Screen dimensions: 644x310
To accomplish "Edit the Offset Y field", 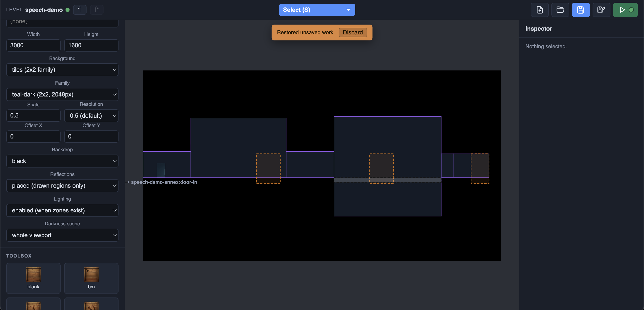I will [x=91, y=136].
